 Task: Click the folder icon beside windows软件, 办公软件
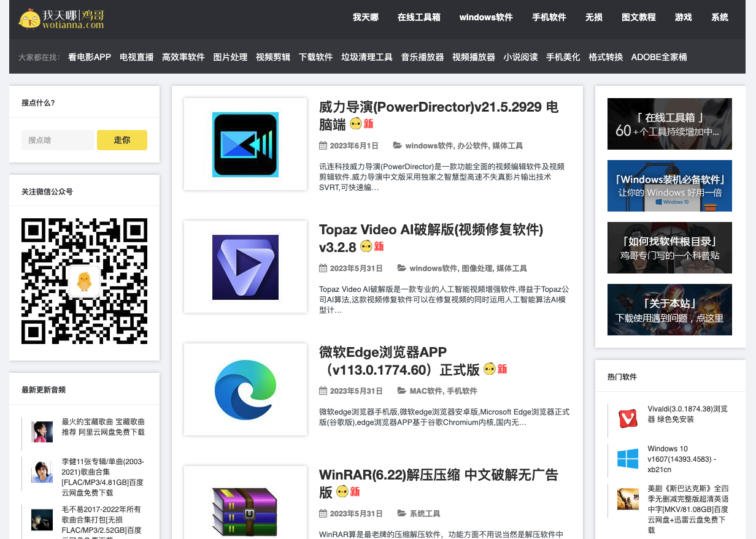click(398, 146)
